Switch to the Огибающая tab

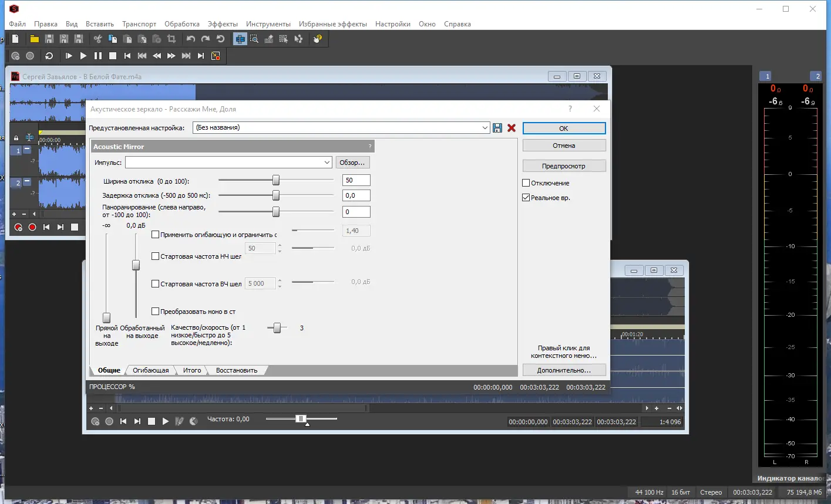click(151, 370)
